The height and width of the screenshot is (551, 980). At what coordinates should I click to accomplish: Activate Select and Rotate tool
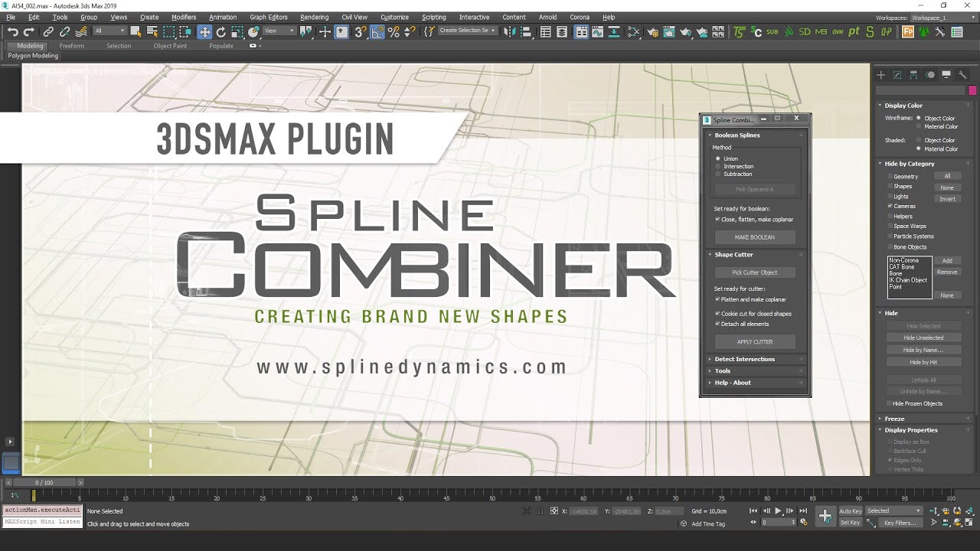[221, 32]
